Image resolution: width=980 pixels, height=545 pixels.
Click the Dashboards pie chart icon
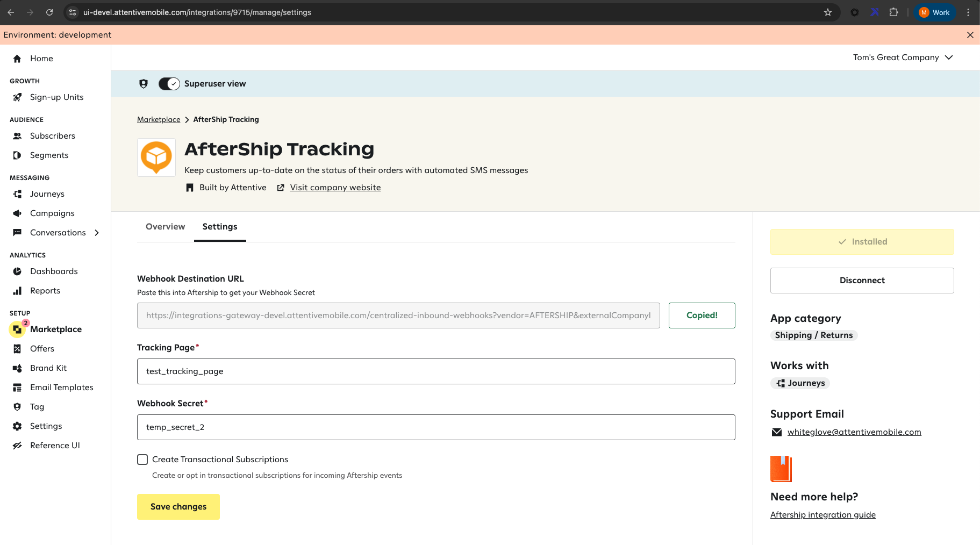click(17, 271)
